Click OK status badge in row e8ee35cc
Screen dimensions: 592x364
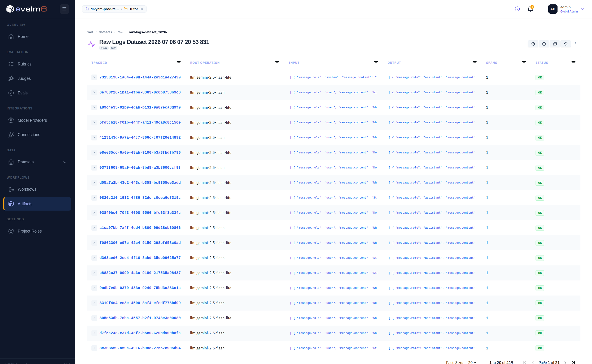[540, 153]
